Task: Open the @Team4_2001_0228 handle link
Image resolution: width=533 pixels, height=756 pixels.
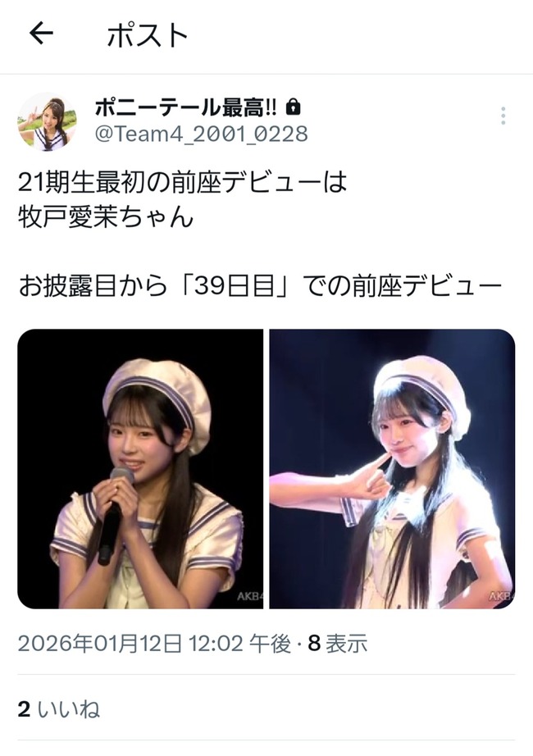Action: pos(201,134)
